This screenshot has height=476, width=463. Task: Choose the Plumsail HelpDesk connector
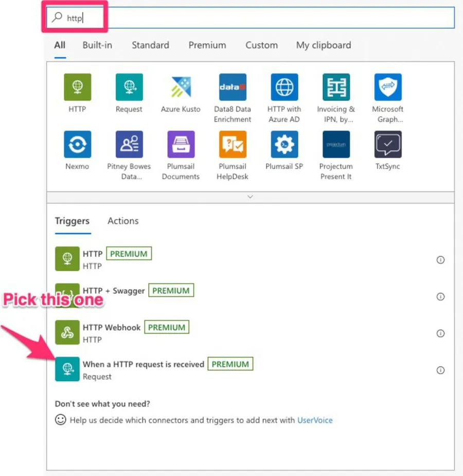[x=233, y=144]
